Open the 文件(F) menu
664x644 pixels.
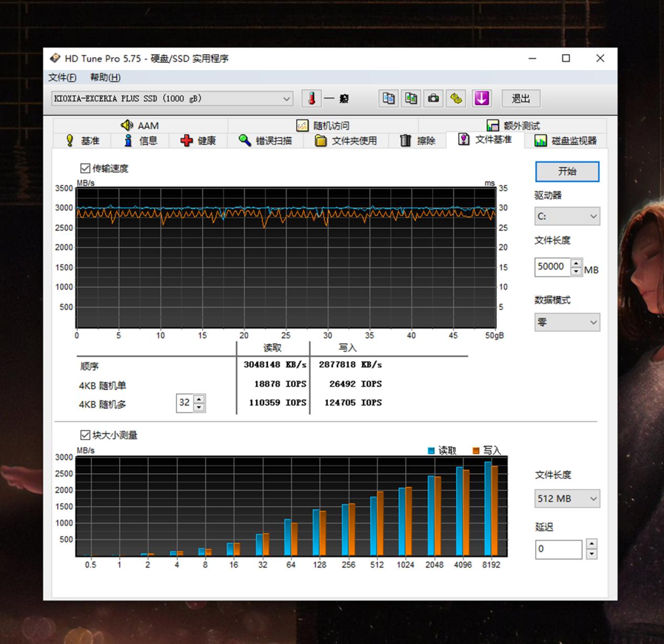click(x=61, y=77)
